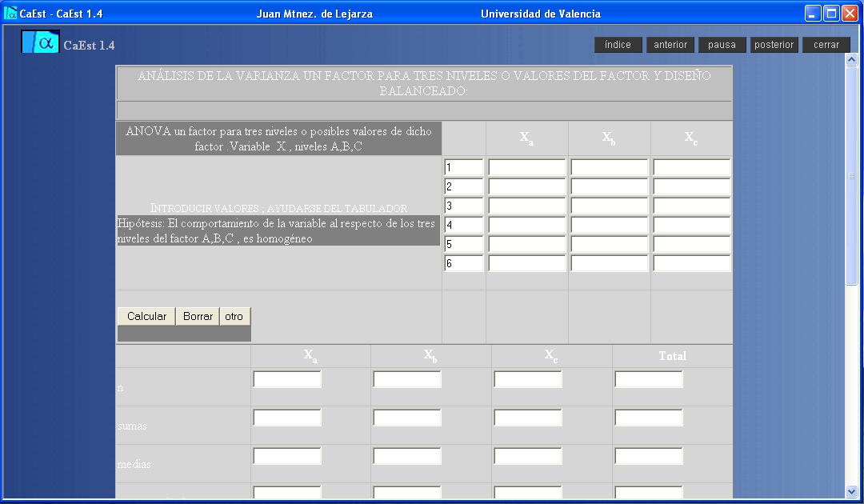Click the 'sumas' row label
Viewport: 864px width, 504px height.
132,426
